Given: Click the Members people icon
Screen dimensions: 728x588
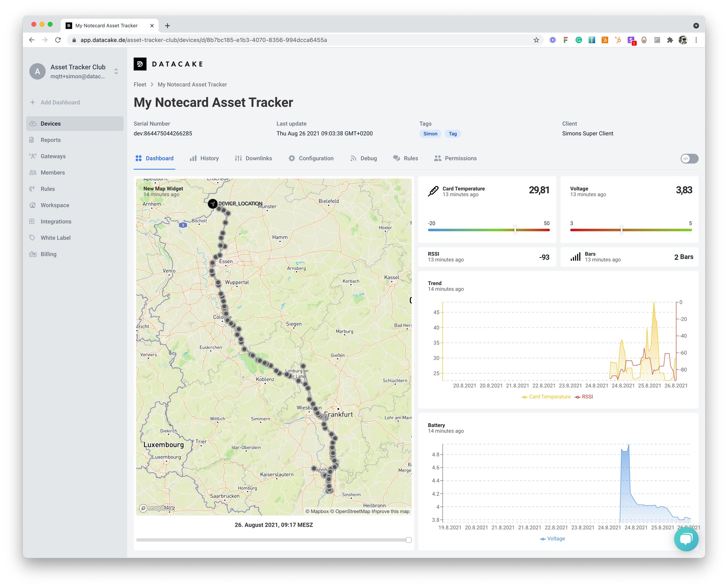Looking at the screenshot, I should click(33, 173).
